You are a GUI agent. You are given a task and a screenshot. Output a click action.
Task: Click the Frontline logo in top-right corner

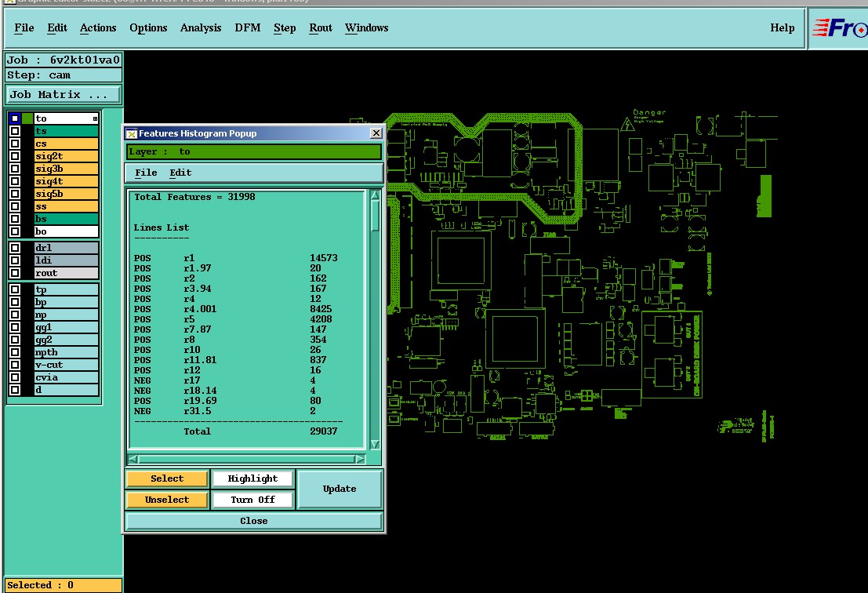pyautogui.click(x=839, y=28)
